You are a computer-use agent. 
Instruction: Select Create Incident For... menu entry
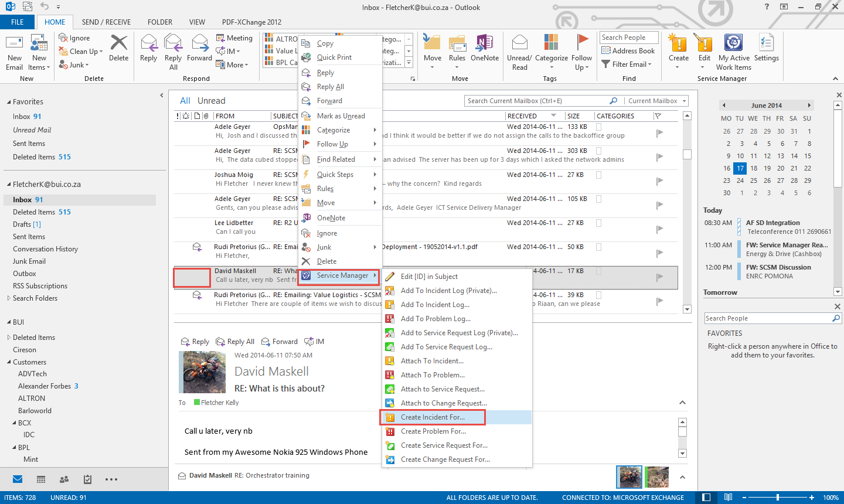coord(433,417)
